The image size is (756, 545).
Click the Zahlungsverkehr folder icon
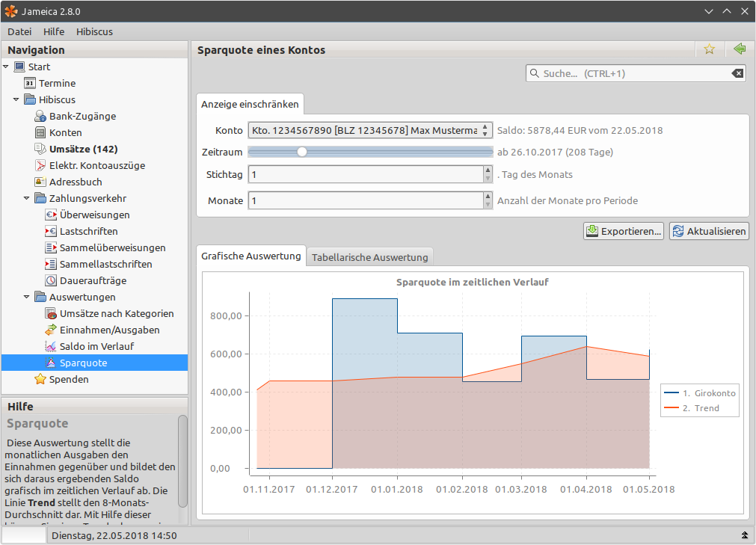[40, 198]
